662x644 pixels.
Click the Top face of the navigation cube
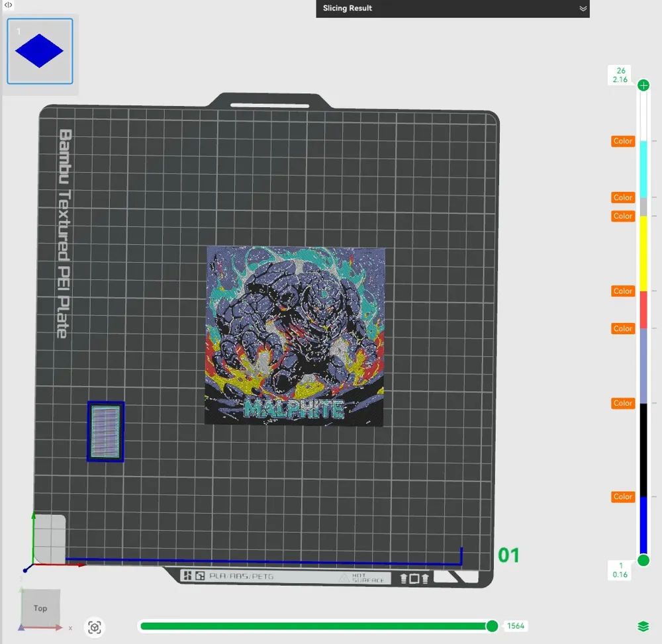(40, 608)
